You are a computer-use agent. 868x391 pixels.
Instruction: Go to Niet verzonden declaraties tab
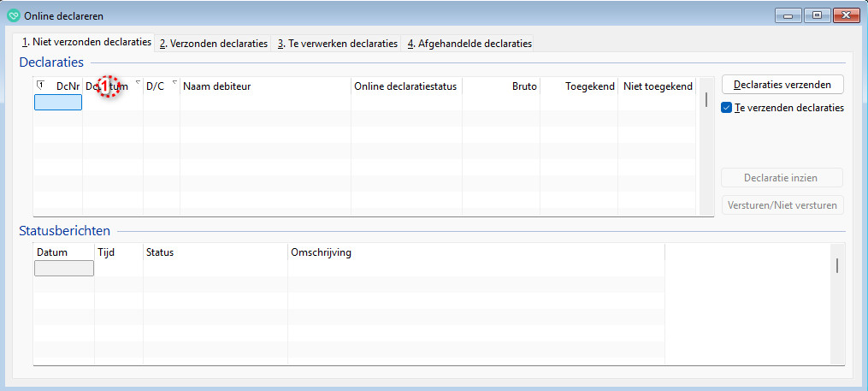point(86,42)
